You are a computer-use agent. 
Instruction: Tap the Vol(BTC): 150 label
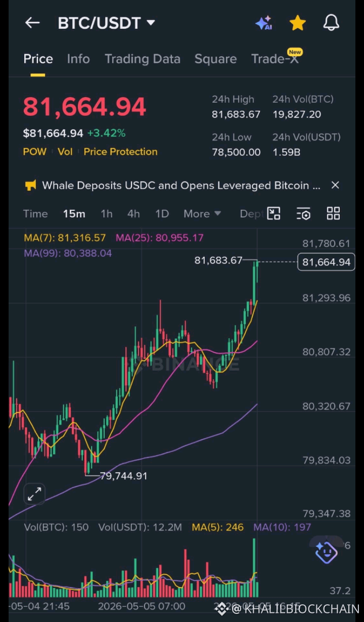click(x=56, y=527)
